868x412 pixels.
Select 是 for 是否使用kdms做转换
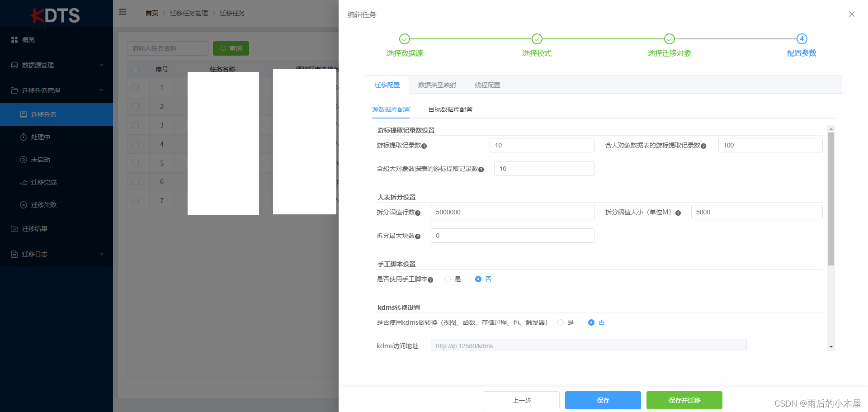[x=561, y=322]
